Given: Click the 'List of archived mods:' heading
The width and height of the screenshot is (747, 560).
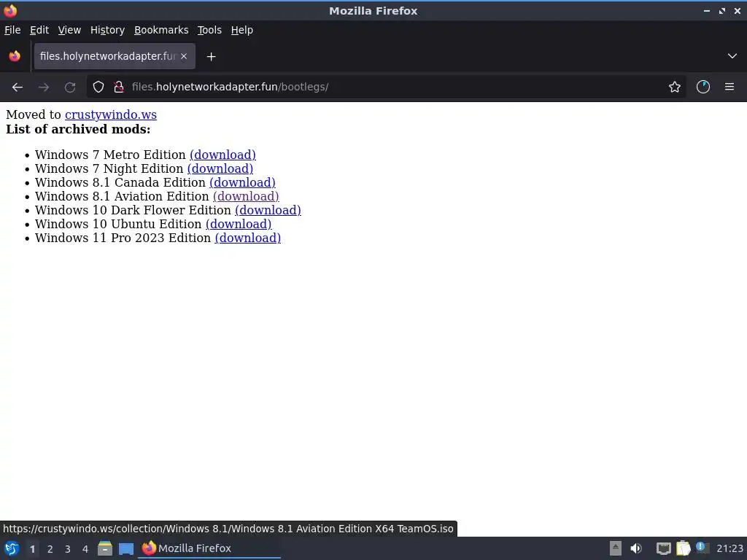Looking at the screenshot, I should point(78,129).
